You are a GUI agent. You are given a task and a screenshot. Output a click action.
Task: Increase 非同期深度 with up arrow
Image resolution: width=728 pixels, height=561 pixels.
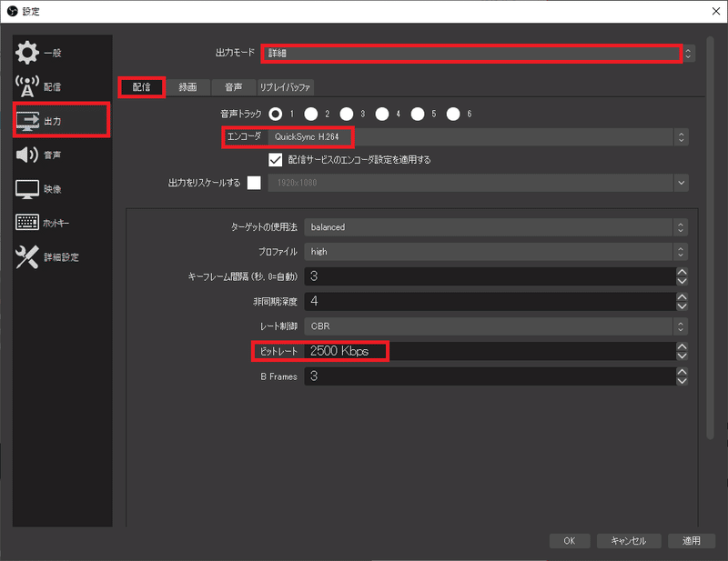[682, 296]
